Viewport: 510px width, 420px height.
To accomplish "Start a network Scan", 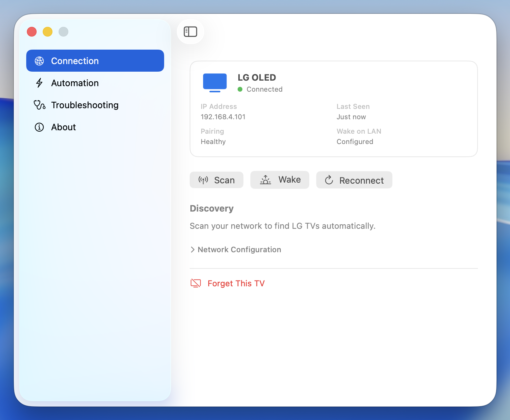I will (x=217, y=180).
